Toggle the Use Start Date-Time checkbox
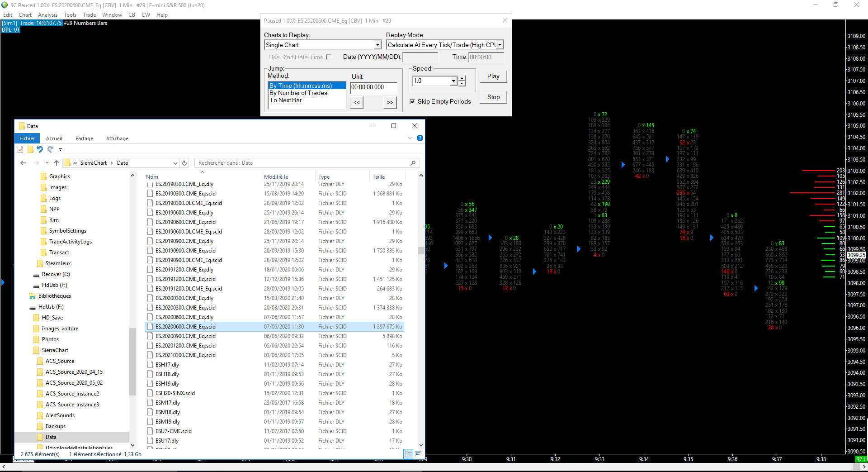868x472 pixels. pyautogui.click(x=329, y=57)
